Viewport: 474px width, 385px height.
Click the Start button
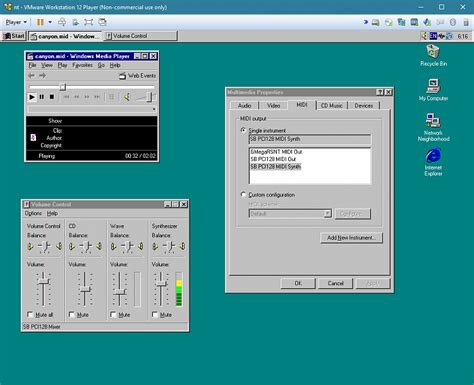pos(14,36)
